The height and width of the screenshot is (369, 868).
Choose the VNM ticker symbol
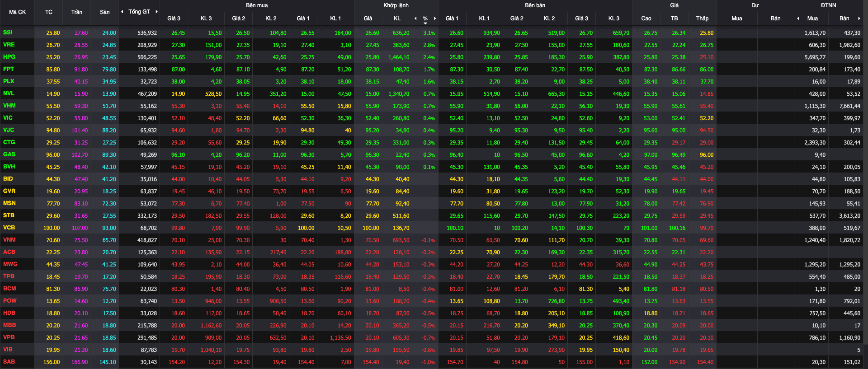9,240
